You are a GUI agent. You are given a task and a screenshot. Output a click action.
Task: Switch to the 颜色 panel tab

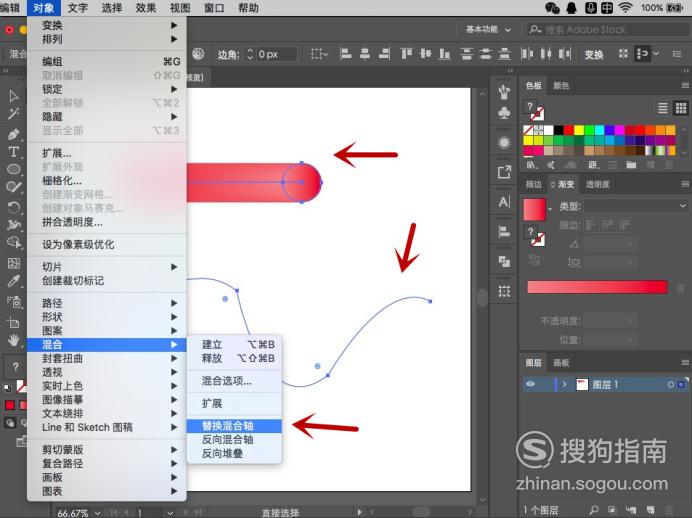(x=561, y=85)
